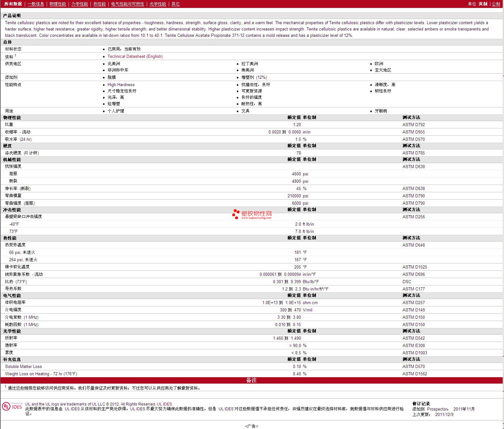Click 修订记录 heading
Screen dimensions: 504x429
coord(421,404)
